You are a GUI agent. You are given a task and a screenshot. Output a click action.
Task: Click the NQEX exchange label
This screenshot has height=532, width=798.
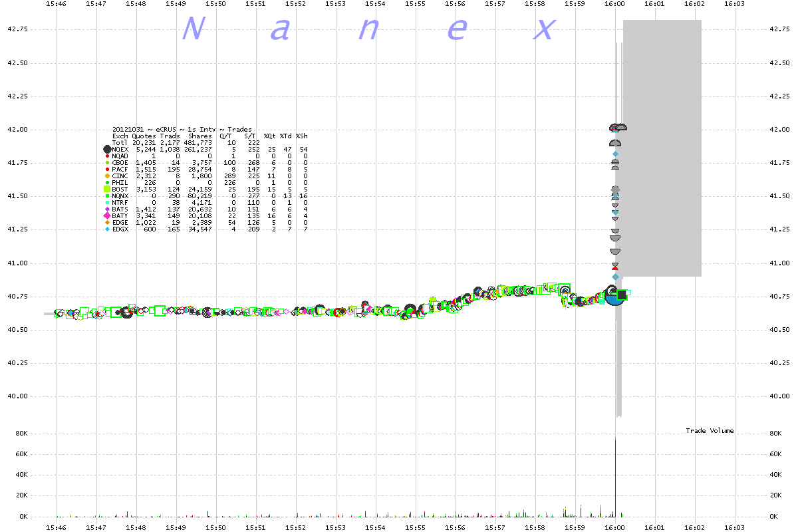point(120,149)
